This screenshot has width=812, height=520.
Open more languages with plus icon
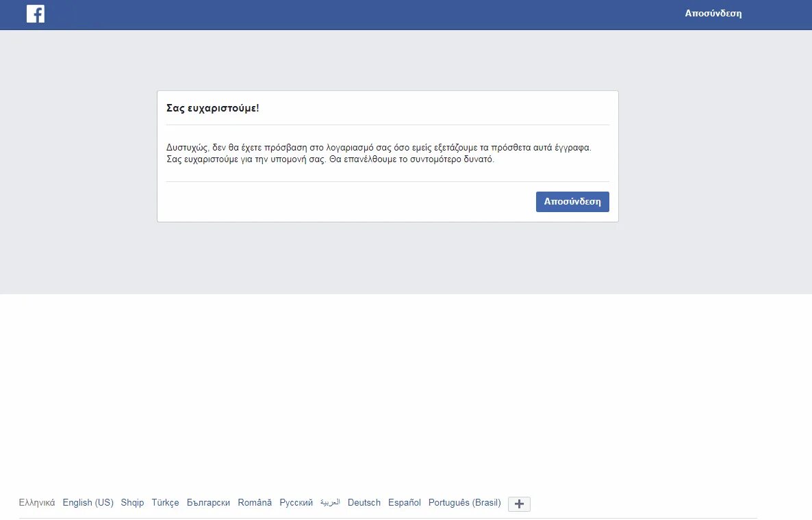pos(520,504)
